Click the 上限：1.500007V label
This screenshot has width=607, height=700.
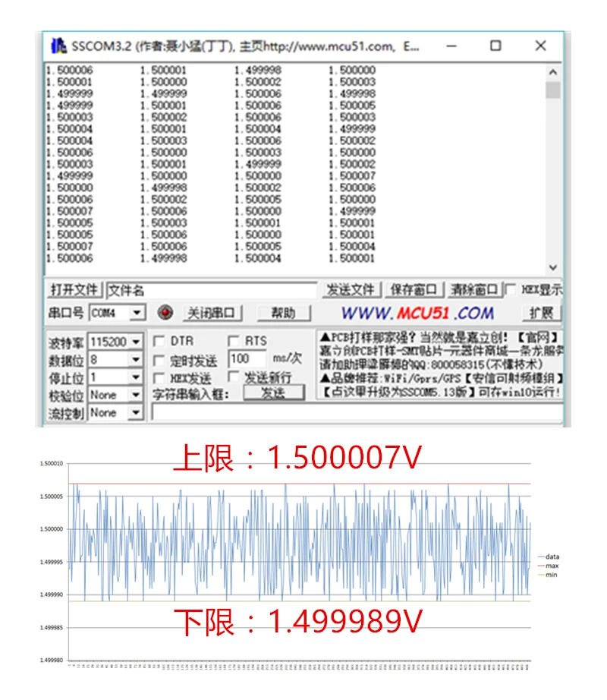297,458
